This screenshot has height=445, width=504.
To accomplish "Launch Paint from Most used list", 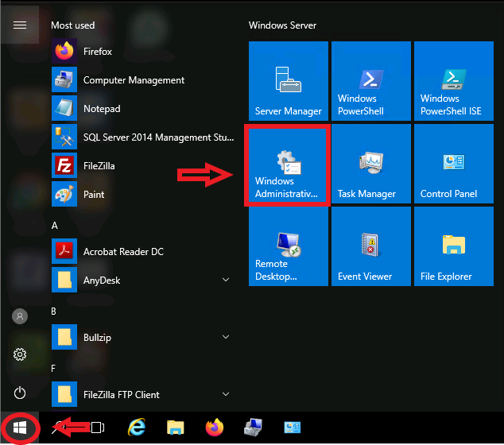I will pos(143,194).
